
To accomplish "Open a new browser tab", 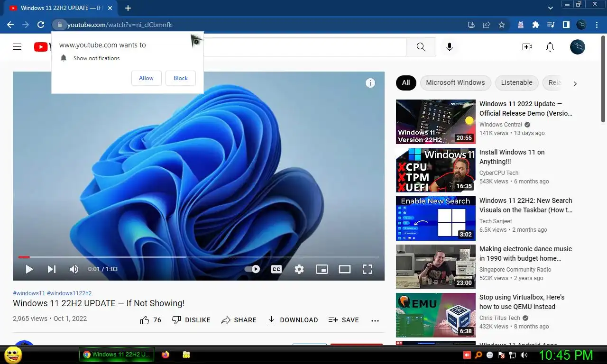I will [128, 8].
